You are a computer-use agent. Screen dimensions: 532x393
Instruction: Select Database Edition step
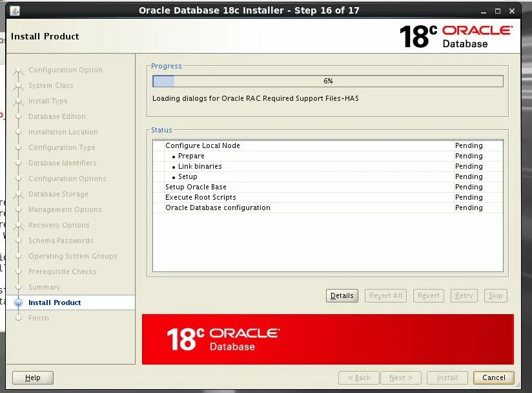(x=57, y=116)
